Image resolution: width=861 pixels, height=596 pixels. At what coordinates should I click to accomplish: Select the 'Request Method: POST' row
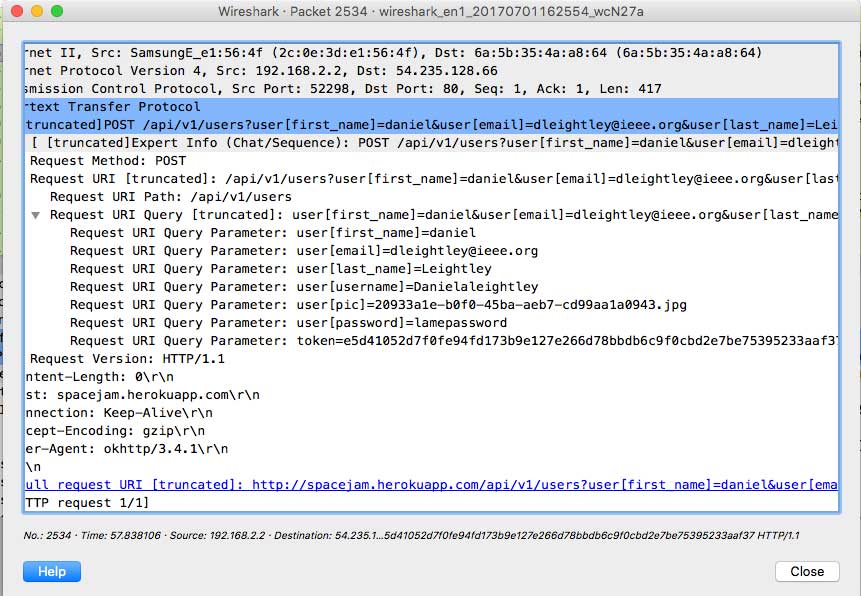432,161
